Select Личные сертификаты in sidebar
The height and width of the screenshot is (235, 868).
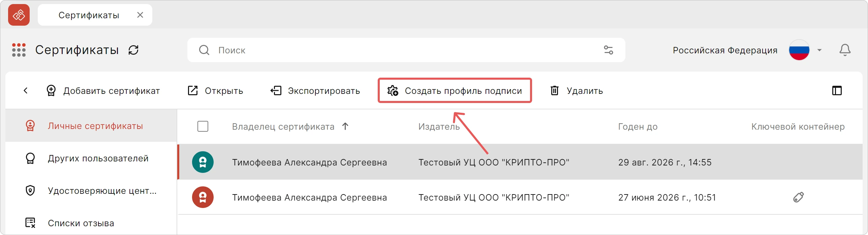tap(91, 126)
